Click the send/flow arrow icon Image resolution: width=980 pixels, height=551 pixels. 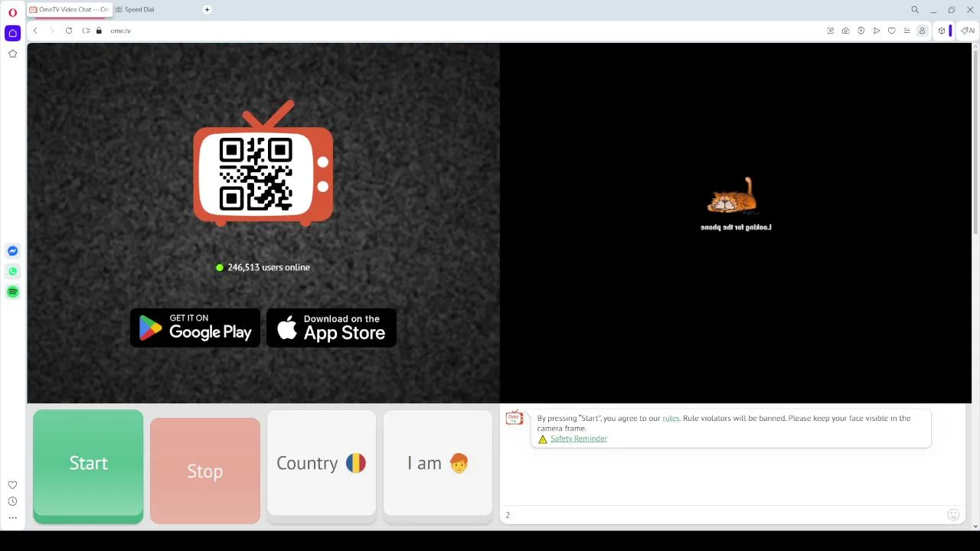pos(877,31)
